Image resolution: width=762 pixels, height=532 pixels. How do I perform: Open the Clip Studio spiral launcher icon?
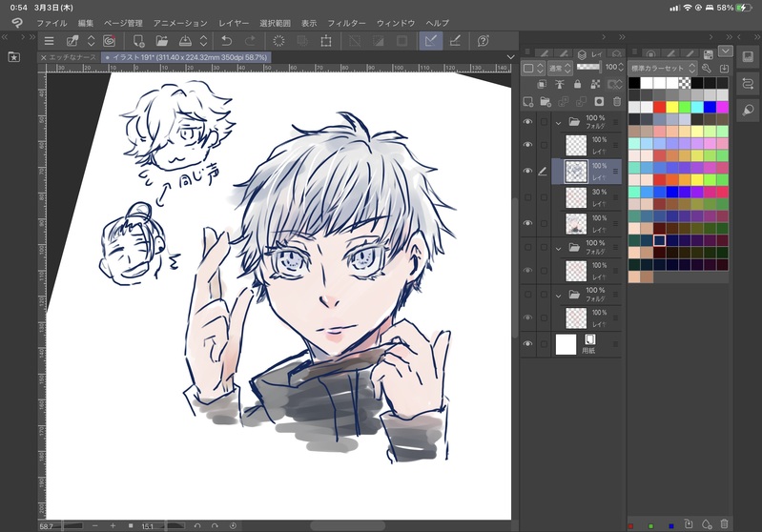(110, 41)
